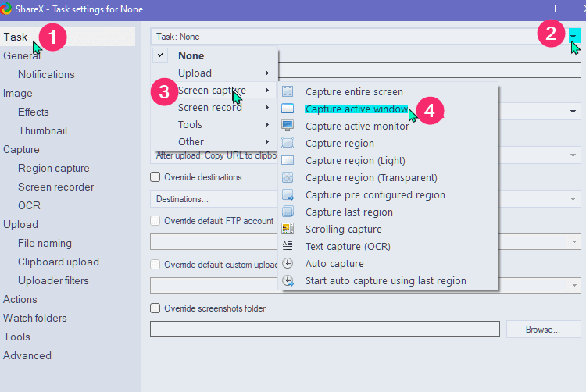The image size is (586, 392).
Task: Enable the Override screenshots folder checkbox
Action: tap(155, 308)
